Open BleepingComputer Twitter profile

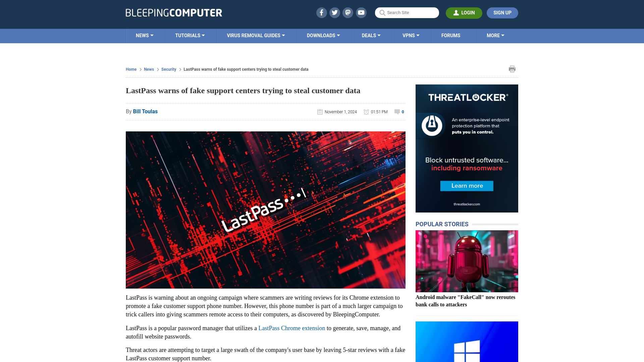click(x=334, y=12)
